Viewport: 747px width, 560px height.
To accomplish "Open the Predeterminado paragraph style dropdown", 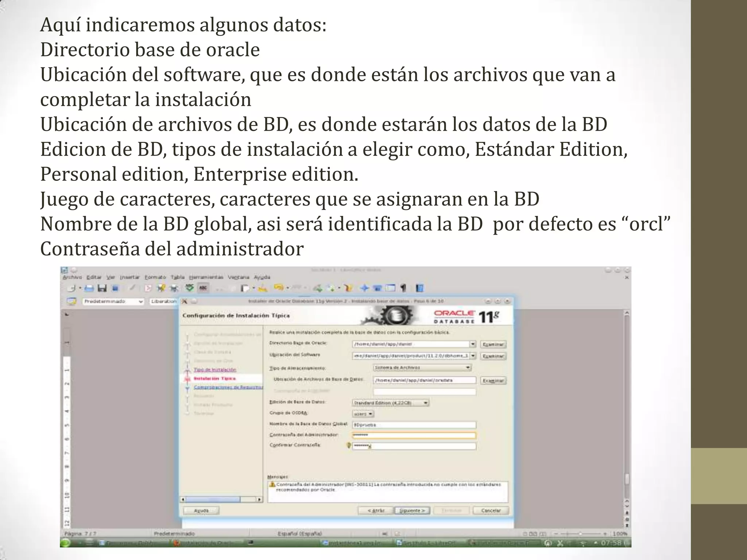I will pos(113,302).
